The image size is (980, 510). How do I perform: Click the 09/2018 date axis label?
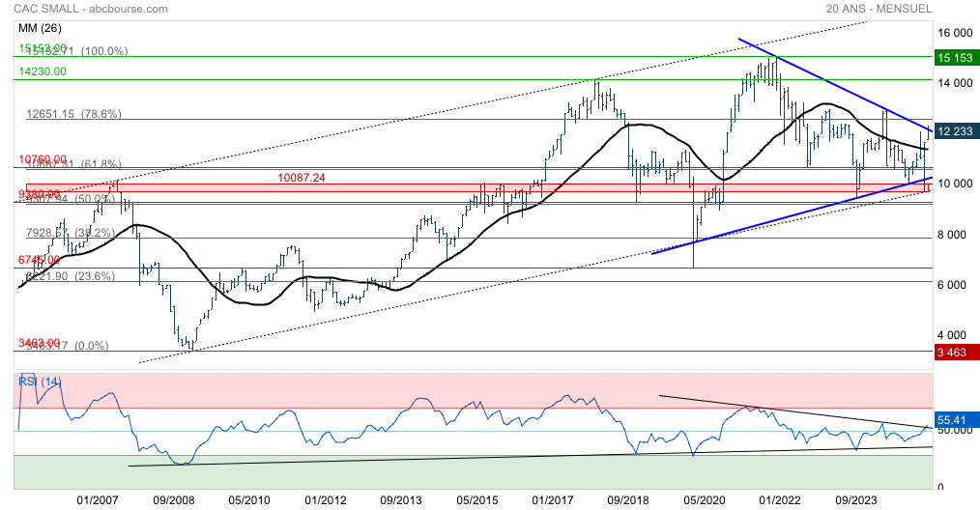[628, 500]
